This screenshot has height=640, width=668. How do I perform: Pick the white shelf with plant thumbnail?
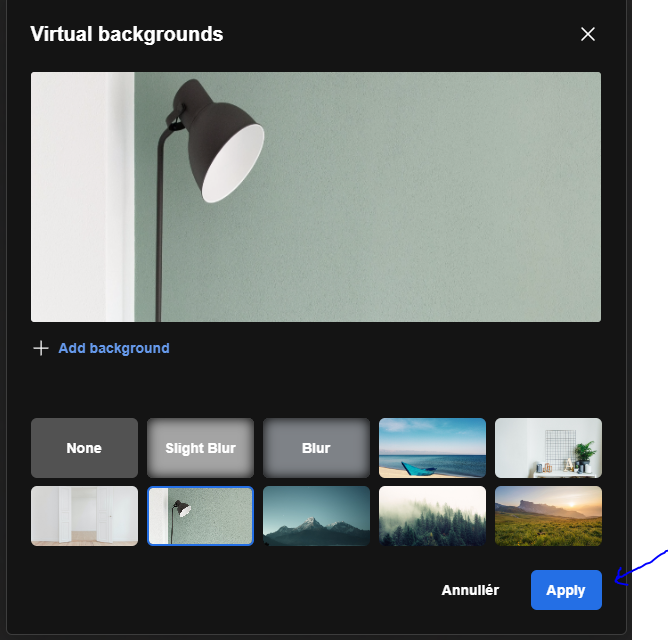click(x=548, y=448)
